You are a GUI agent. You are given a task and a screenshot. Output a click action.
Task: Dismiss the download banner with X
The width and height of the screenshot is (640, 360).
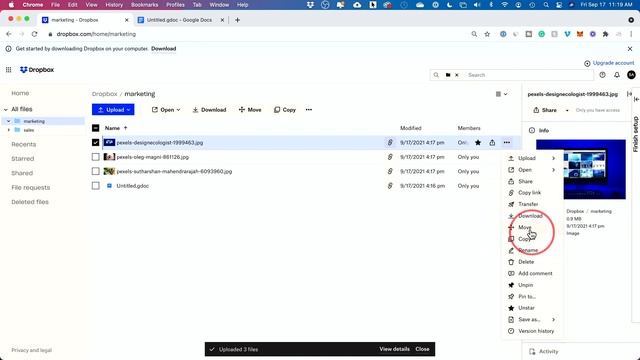coord(630,49)
